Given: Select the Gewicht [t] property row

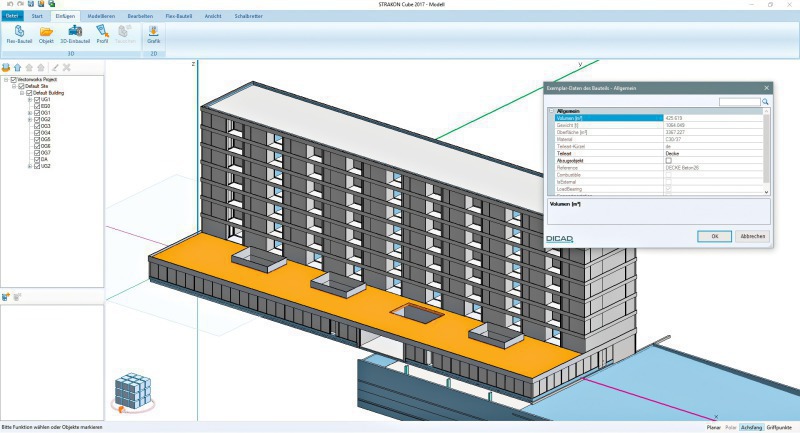Looking at the screenshot, I should 658,125.
